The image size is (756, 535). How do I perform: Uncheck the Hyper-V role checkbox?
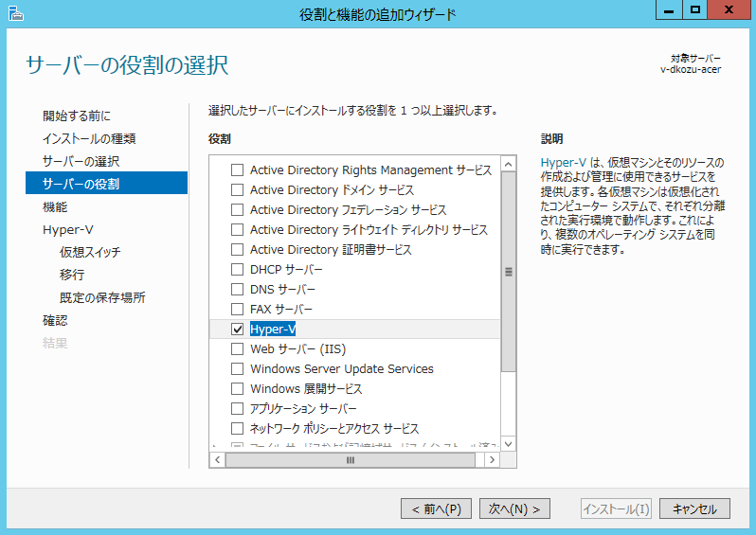pyautogui.click(x=237, y=330)
